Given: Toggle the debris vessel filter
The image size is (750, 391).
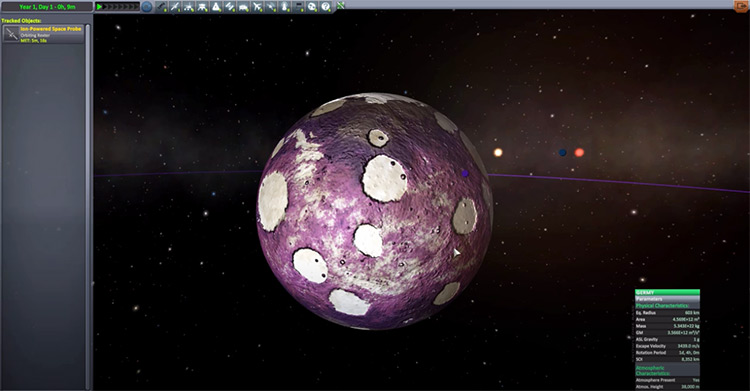Looking at the screenshot, I should click(161, 7).
